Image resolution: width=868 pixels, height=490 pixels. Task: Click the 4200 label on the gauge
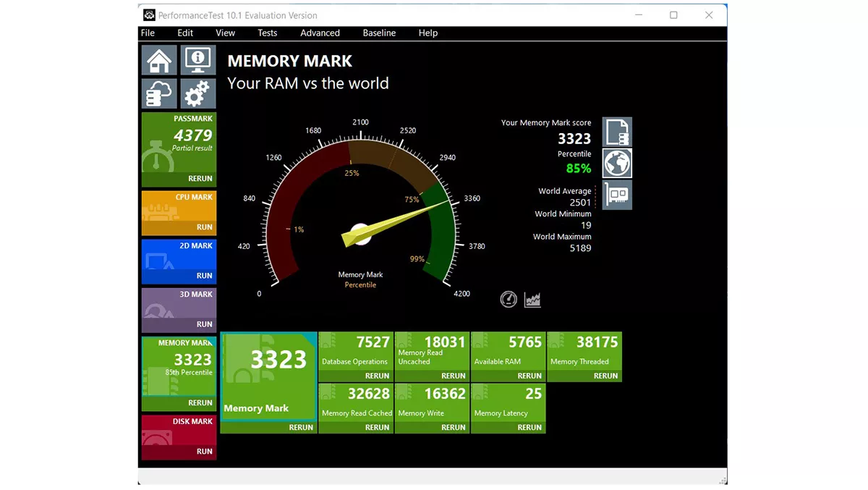pyautogui.click(x=461, y=294)
